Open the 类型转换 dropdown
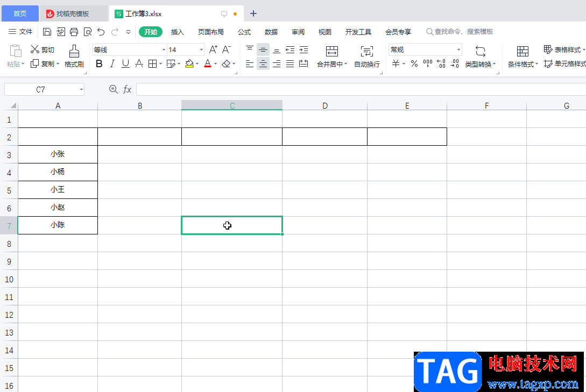 point(480,56)
